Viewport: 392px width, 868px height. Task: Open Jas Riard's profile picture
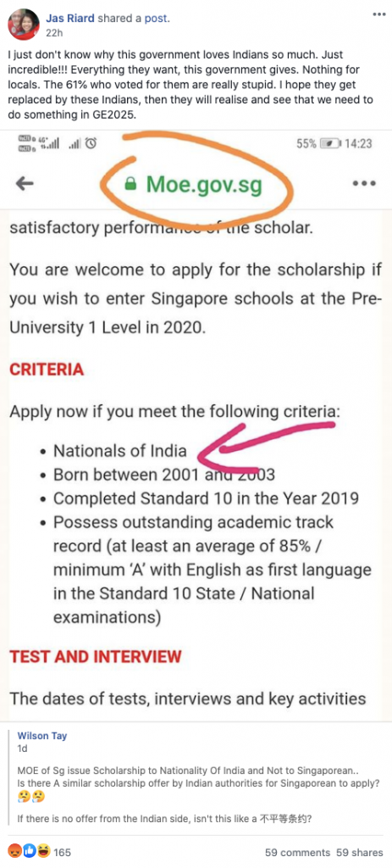[x=23, y=25]
